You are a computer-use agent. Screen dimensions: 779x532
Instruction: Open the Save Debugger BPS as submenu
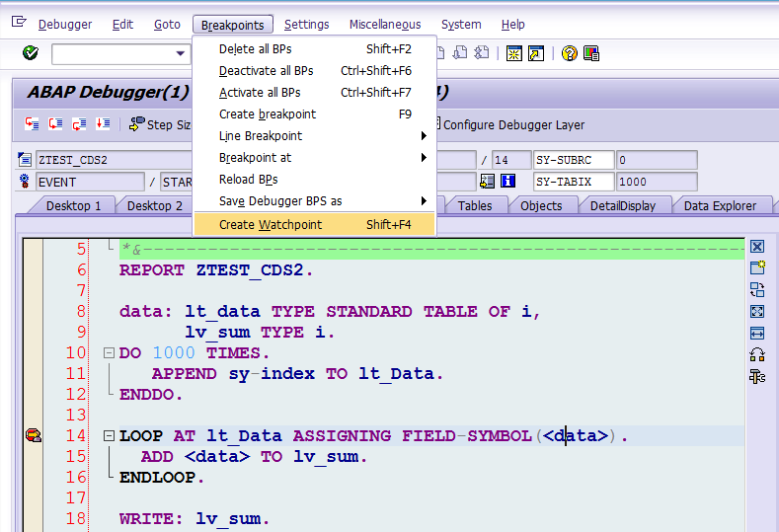tap(315, 201)
